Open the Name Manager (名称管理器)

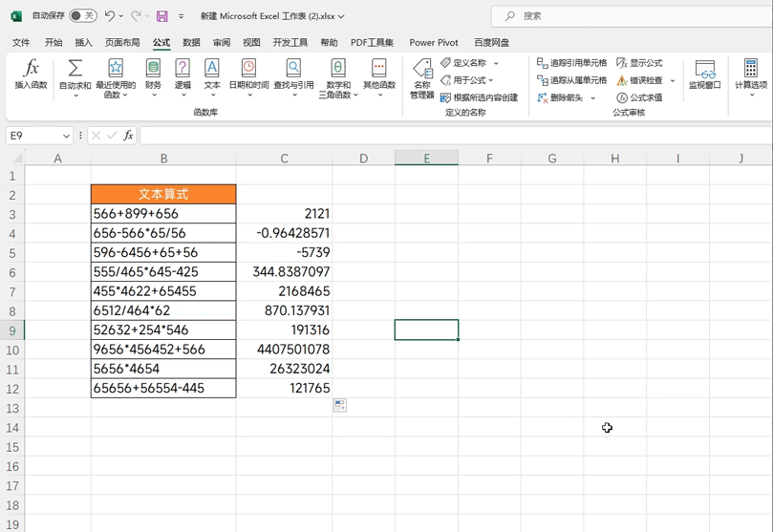[422, 78]
